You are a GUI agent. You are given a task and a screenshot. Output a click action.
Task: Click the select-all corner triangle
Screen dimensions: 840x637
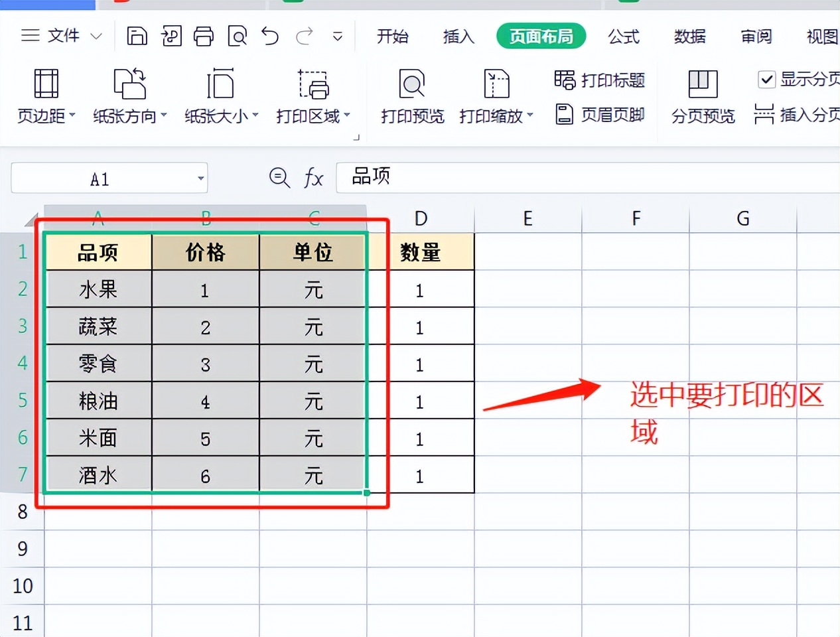click(31, 219)
